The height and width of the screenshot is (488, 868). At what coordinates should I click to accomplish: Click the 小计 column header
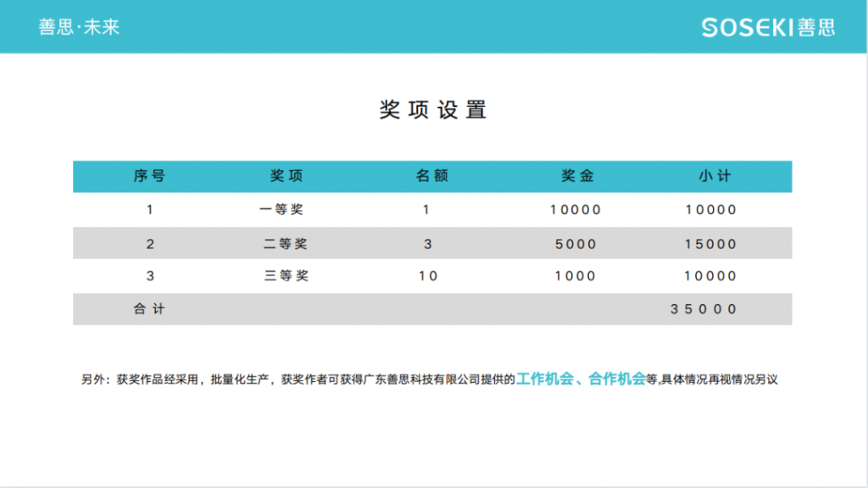714,176
